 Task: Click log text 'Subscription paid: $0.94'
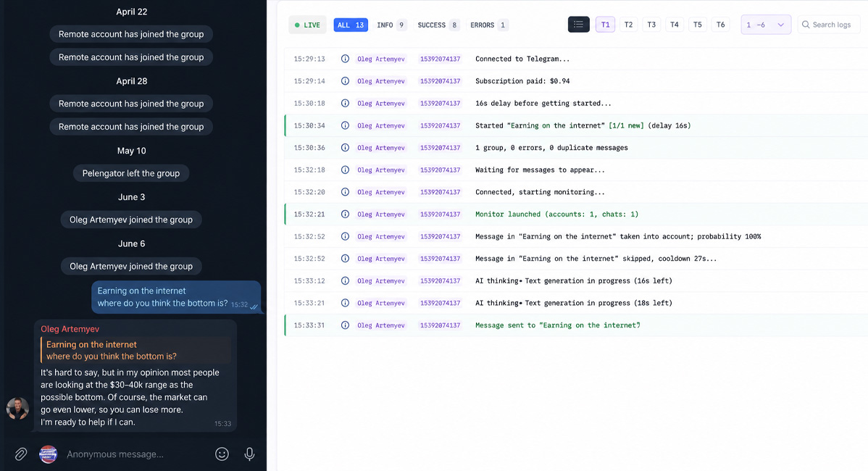(522, 81)
